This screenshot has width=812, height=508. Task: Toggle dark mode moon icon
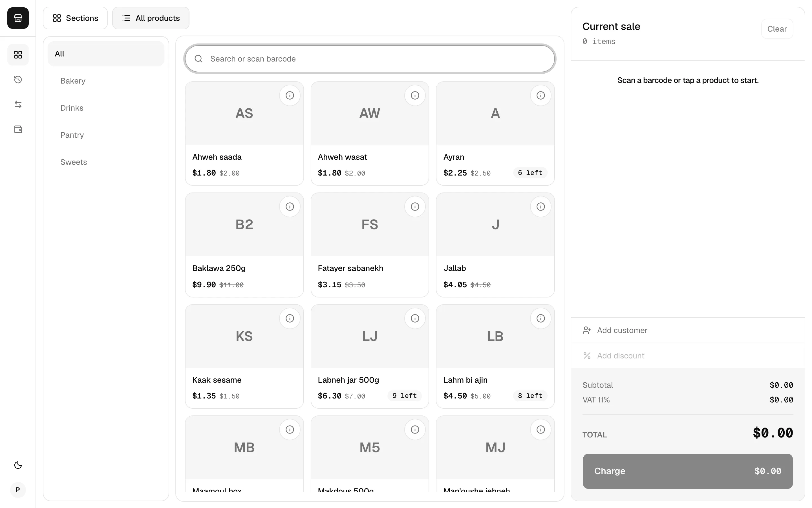(x=18, y=465)
